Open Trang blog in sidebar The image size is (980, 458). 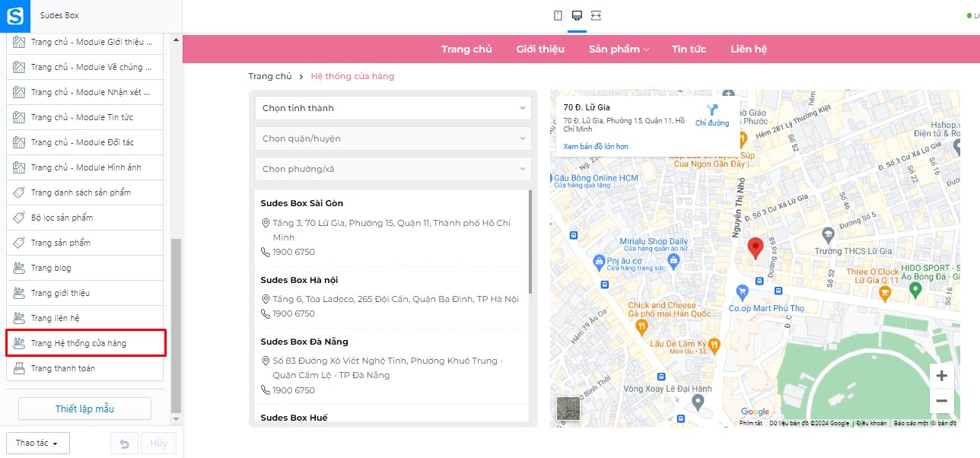point(84,268)
